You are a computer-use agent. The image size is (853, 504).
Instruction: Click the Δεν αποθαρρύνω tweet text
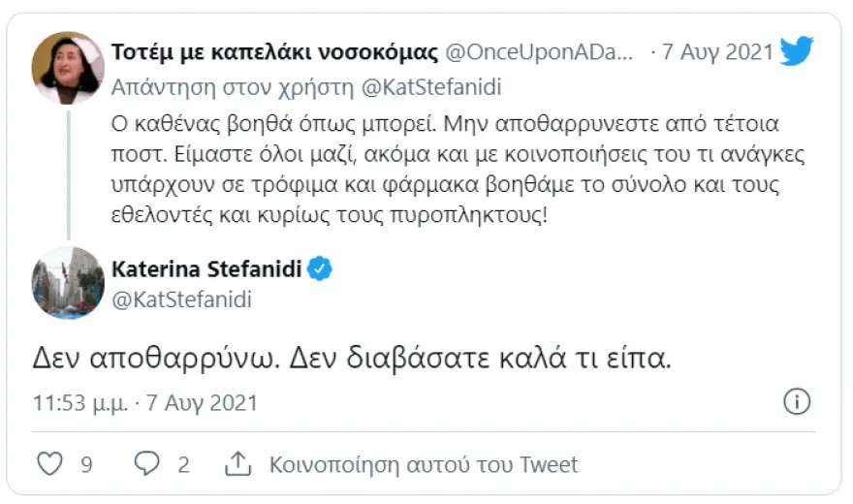pos(352,359)
